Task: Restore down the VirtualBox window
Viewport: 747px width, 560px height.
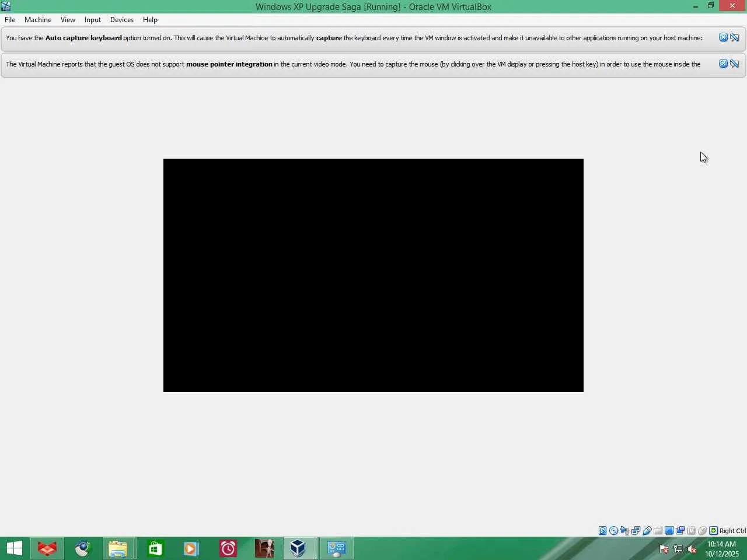Action: (711, 6)
